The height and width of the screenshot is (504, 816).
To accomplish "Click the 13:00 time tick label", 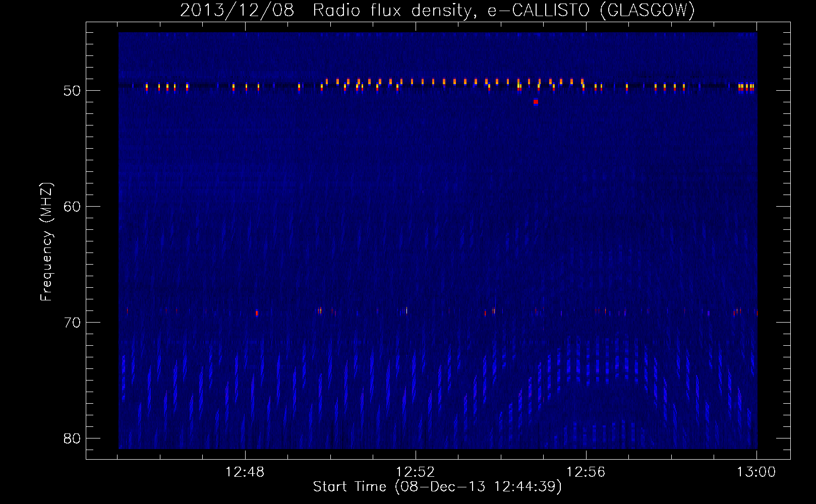I will pyautogui.click(x=756, y=472).
